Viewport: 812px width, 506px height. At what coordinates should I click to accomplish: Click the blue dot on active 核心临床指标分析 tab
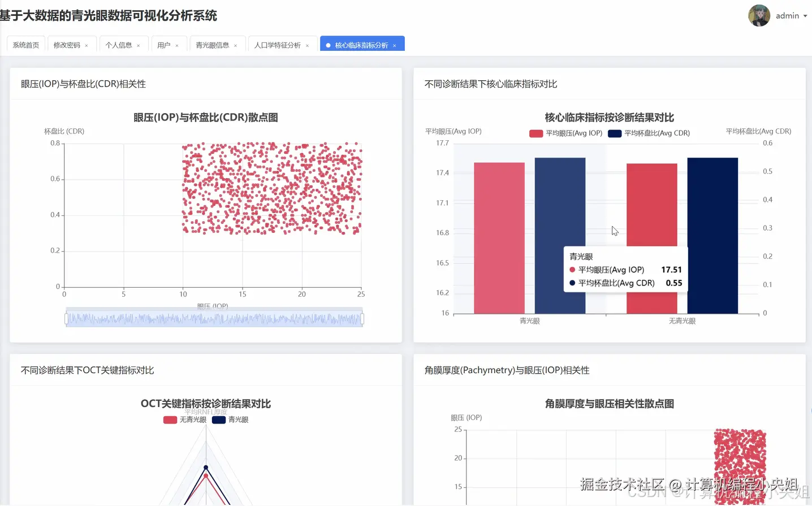tap(329, 45)
